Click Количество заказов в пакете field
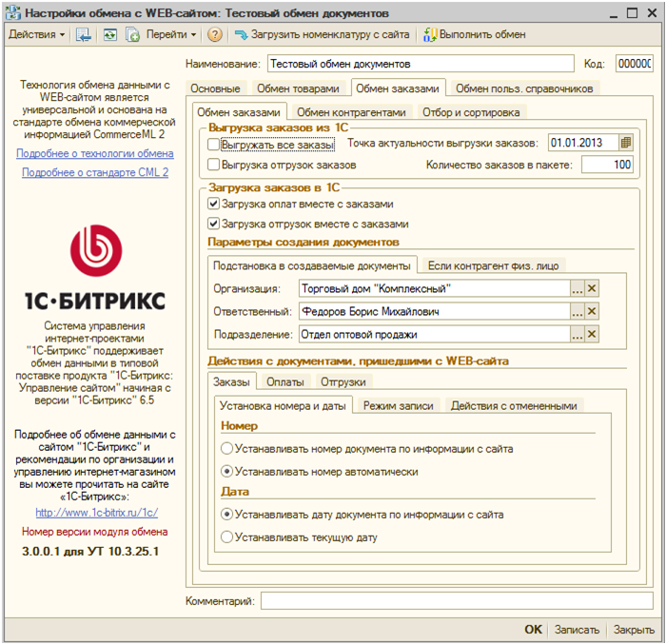666x644 pixels. pyautogui.click(x=607, y=165)
